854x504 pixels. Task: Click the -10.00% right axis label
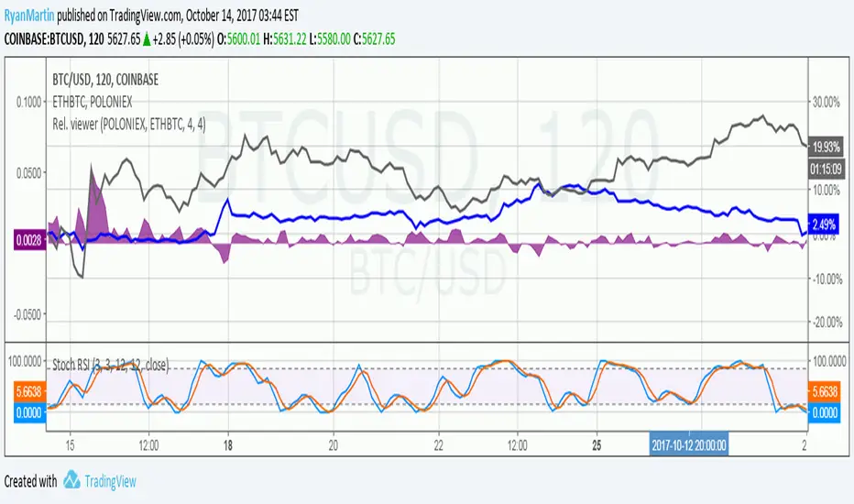(x=827, y=279)
